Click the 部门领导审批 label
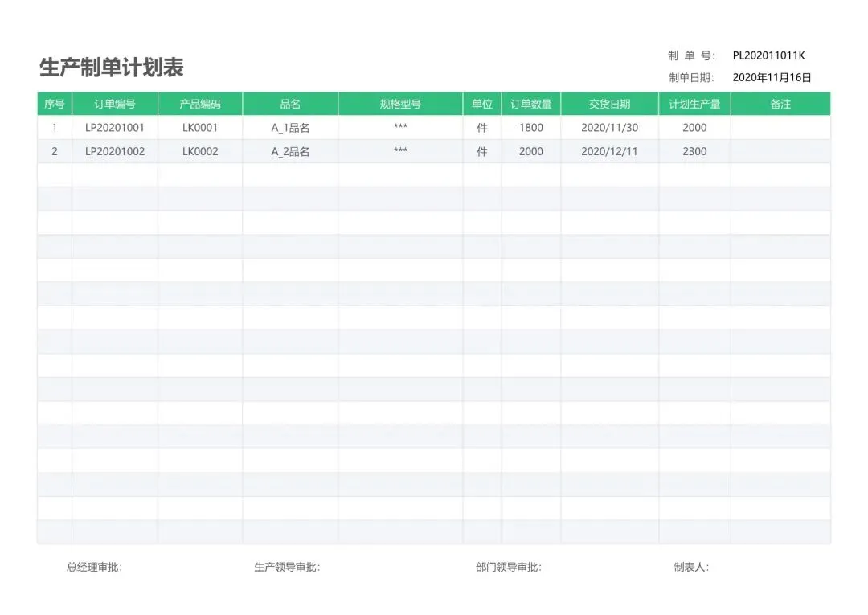 pos(508,567)
